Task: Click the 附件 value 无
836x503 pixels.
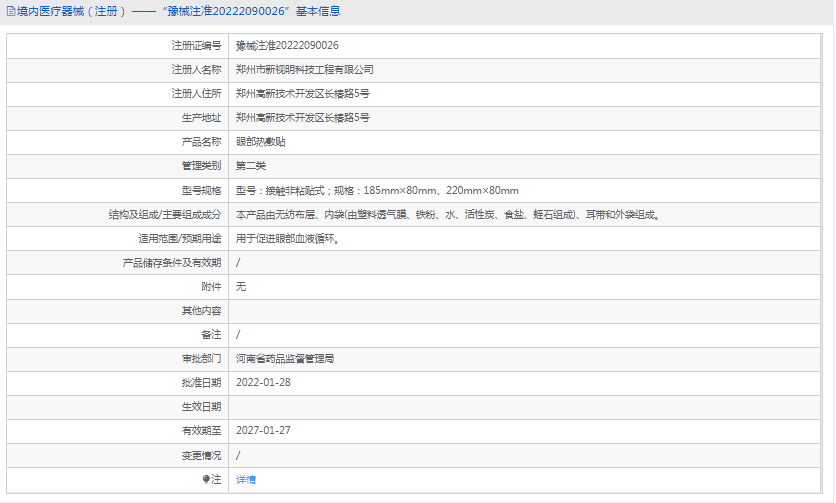Action: (x=241, y=286)
